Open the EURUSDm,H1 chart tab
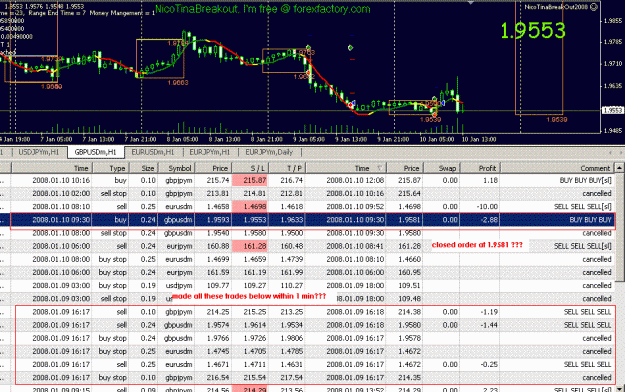Image resolution: width=625 pixels, height=392 pixels. (x=153, y=152)
